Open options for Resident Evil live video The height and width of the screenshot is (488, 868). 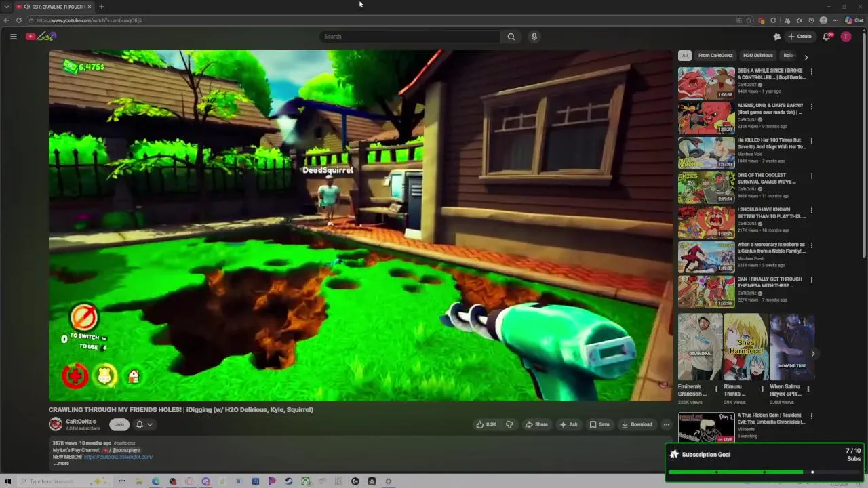tap(812, 417)
